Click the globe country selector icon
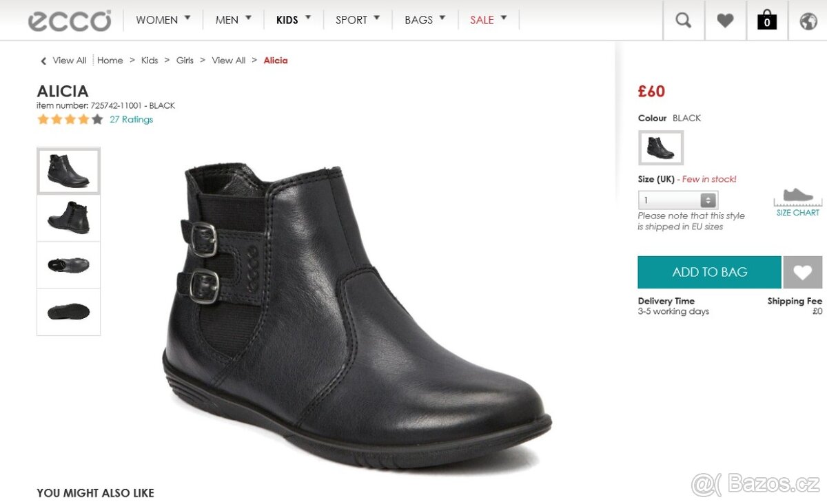 [808, 21]
